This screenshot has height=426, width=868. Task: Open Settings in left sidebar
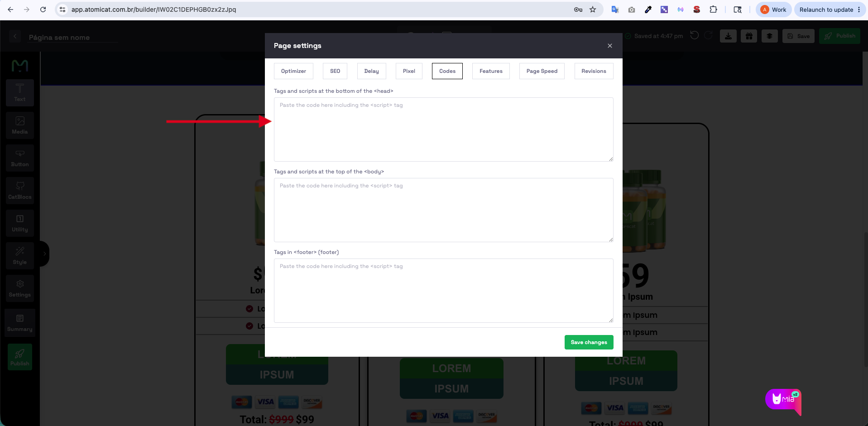pyautogui.click(x=20, y=288)
